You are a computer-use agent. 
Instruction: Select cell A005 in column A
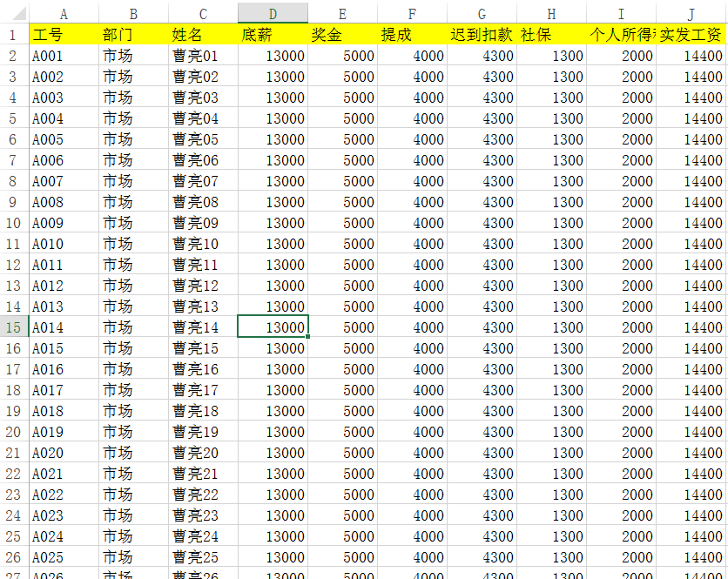64,139
